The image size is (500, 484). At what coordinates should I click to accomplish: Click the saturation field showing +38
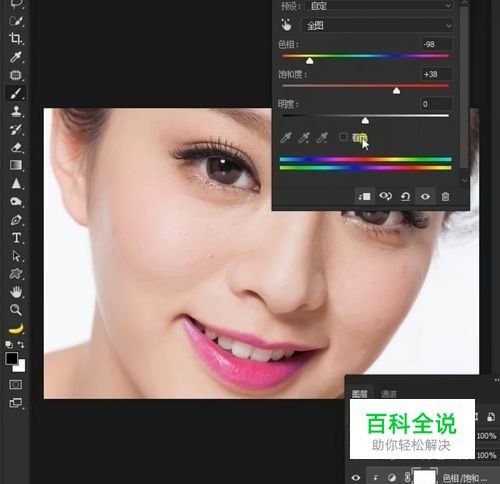437,74
